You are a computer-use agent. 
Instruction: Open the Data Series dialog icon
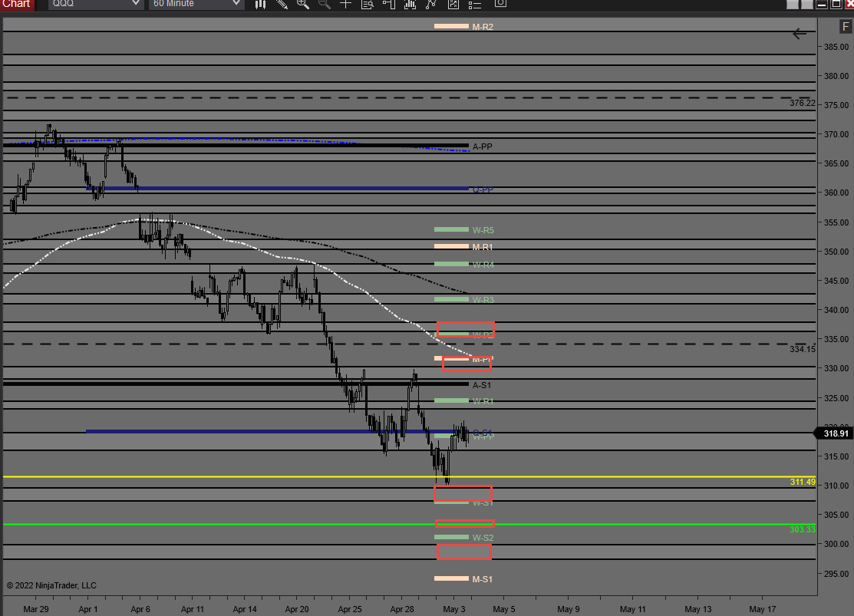coord(410,4)
